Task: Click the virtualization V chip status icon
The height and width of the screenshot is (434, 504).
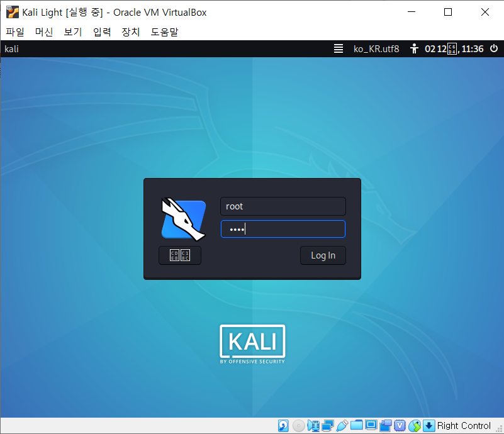Action: 400,426
